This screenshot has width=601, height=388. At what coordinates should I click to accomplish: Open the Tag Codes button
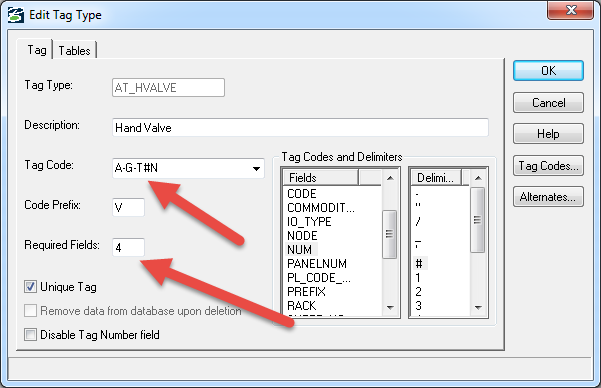[548, 166]
